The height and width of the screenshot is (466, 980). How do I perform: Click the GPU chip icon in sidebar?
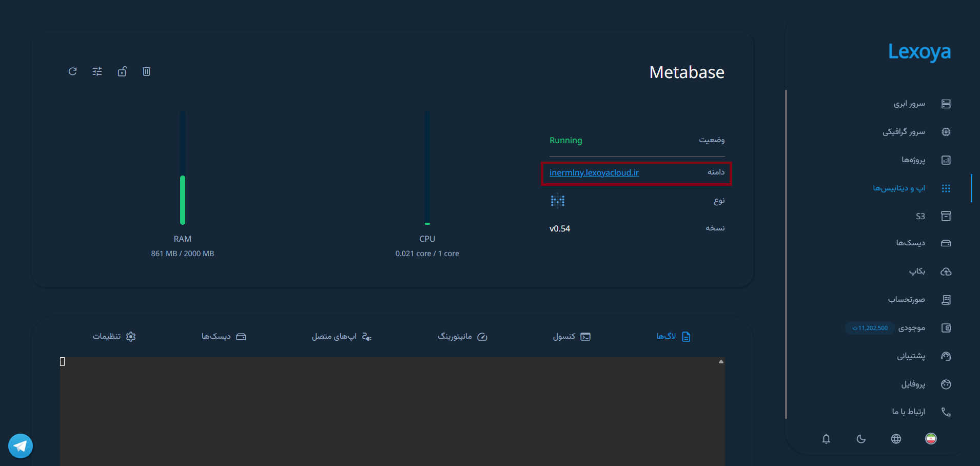[x=946, y=132]
